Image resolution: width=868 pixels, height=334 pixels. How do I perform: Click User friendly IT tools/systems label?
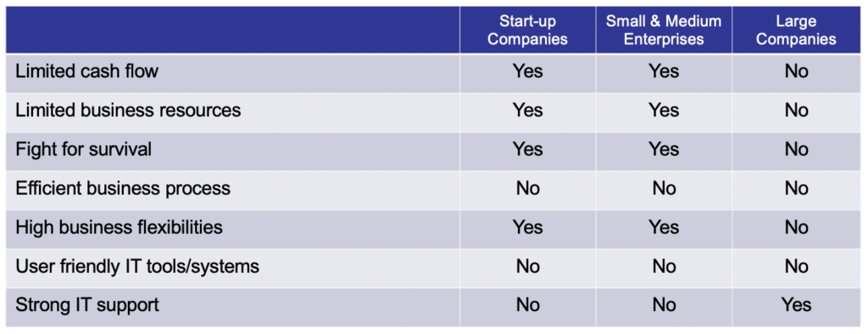(x=137, y=266)
